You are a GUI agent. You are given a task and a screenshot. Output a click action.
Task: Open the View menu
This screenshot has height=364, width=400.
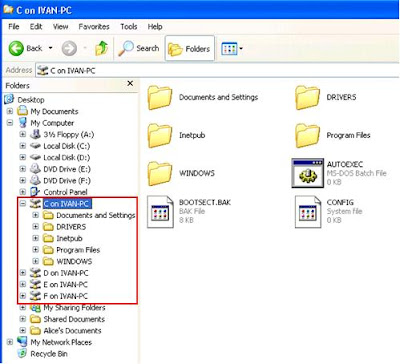tap(60, 27)
